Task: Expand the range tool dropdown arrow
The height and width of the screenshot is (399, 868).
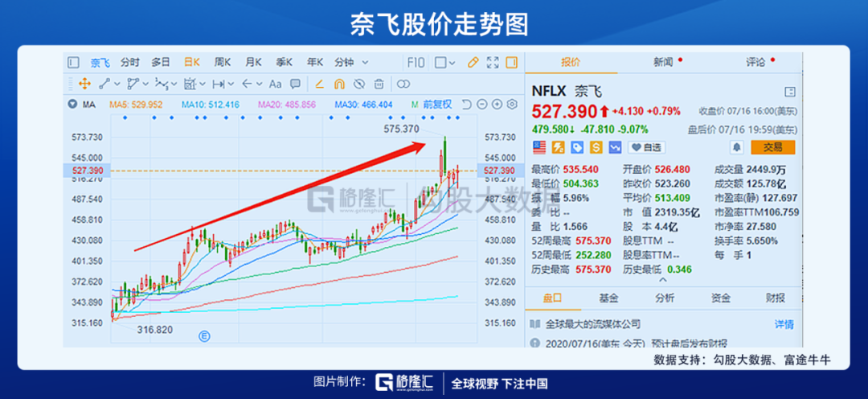Action: (x=231, y=84)
